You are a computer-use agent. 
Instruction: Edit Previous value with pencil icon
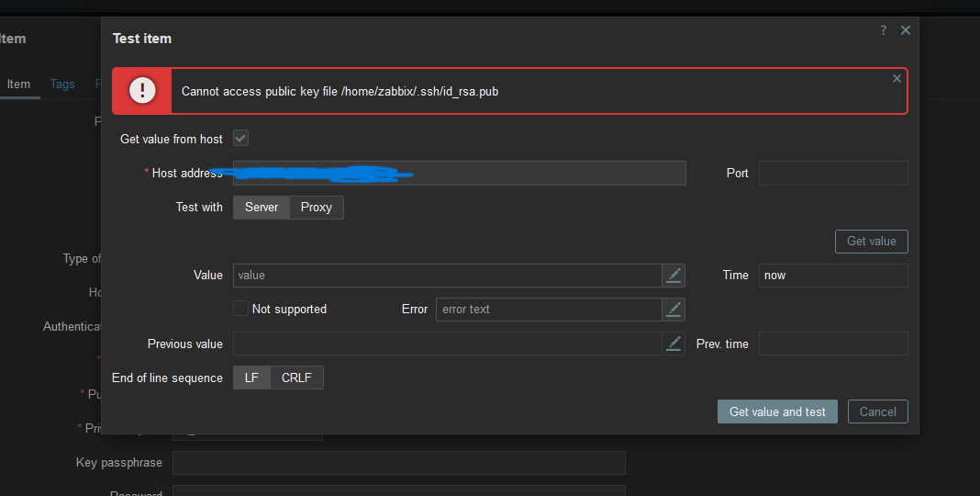pyautogui.click(x=674, y=344)
